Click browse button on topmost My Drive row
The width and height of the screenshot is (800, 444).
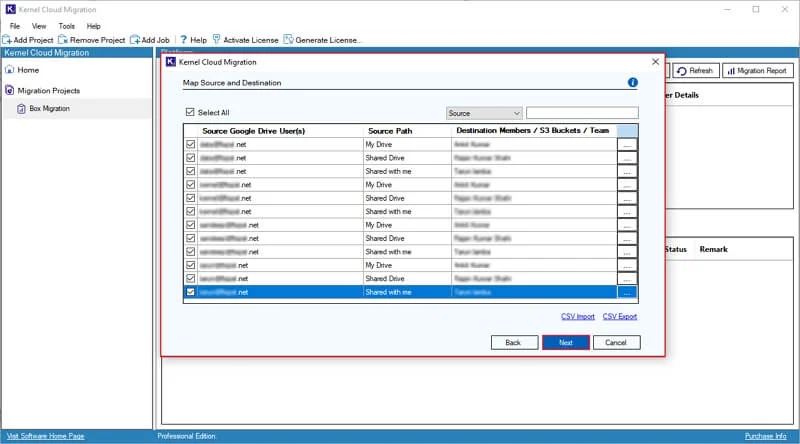point(627,145)
